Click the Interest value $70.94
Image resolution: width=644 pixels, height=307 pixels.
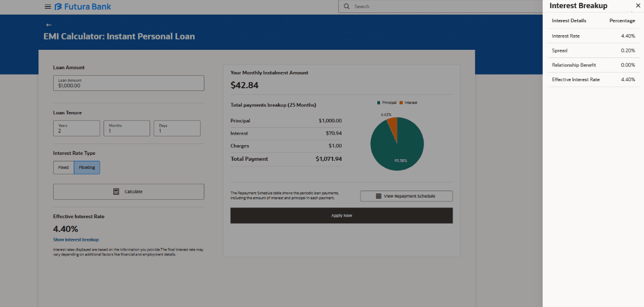click(x=333, y=133)
